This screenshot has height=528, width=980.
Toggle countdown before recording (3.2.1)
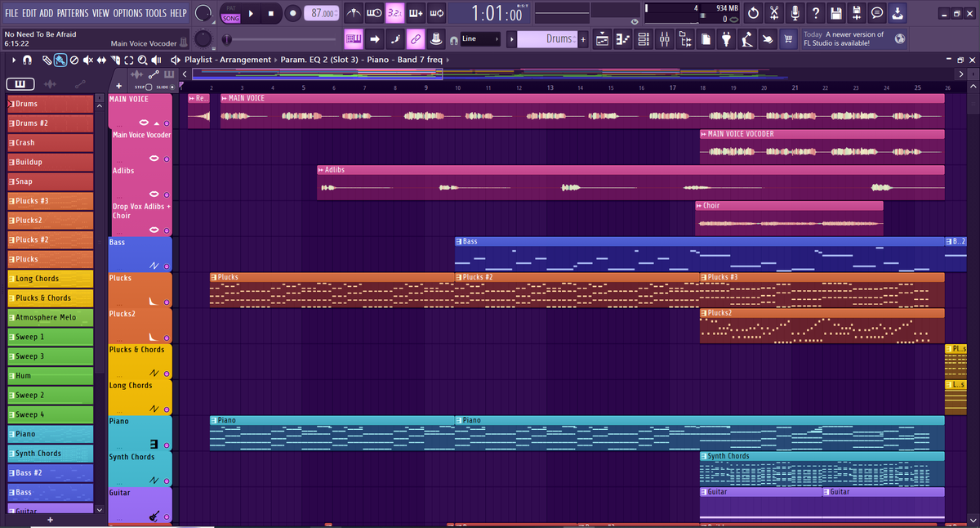(395, 13)
